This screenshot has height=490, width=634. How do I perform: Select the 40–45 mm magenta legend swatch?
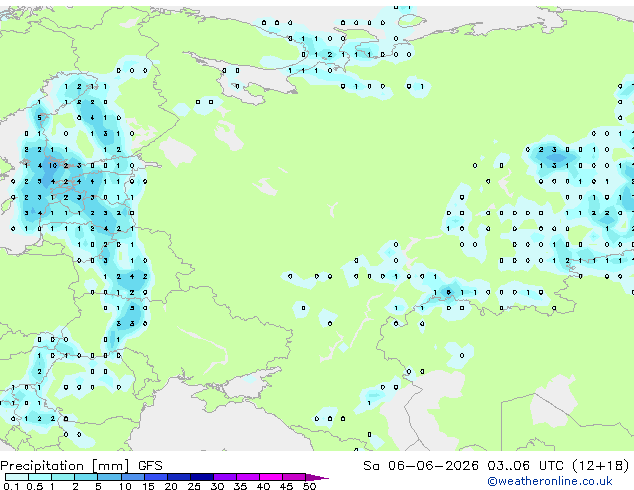click(x=271, y=477)
